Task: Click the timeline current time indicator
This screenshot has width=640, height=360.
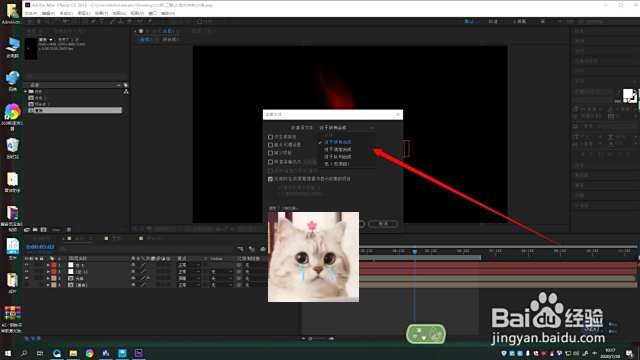Action: (415, 251)
